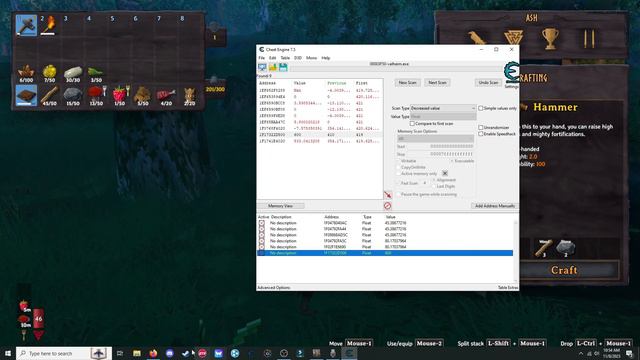Open the D3D menu in Cheat Engine
Viewport: 640px width, 360px height.
[298, 58]
